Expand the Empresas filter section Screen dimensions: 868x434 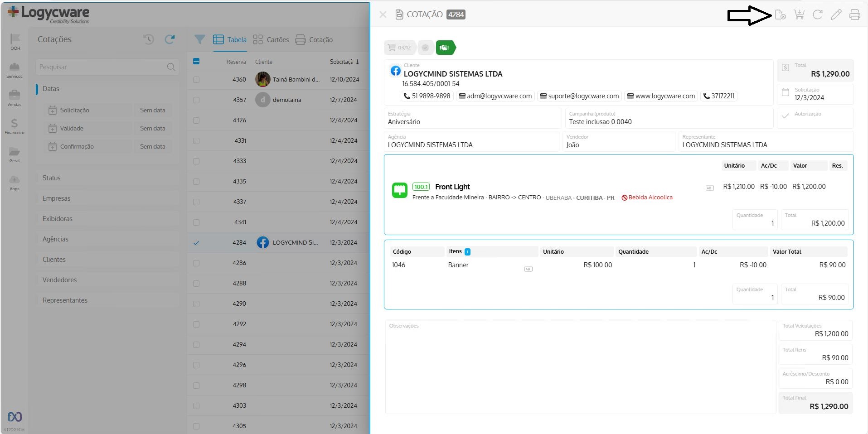(107, 198)
